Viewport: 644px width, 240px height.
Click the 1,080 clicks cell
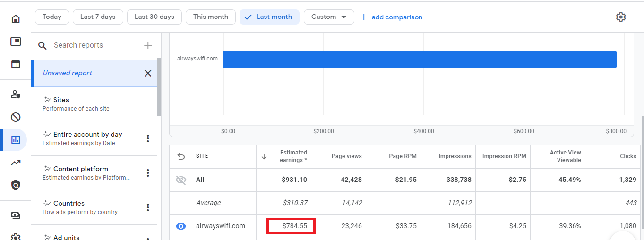click(628, 226)
